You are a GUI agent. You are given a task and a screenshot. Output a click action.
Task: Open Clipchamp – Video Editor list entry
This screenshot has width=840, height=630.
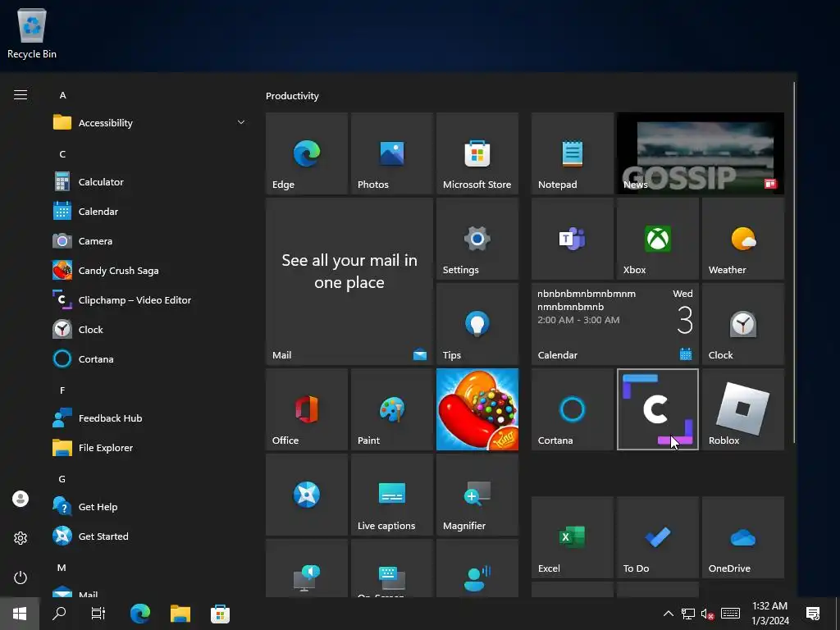tap(151, 299)
